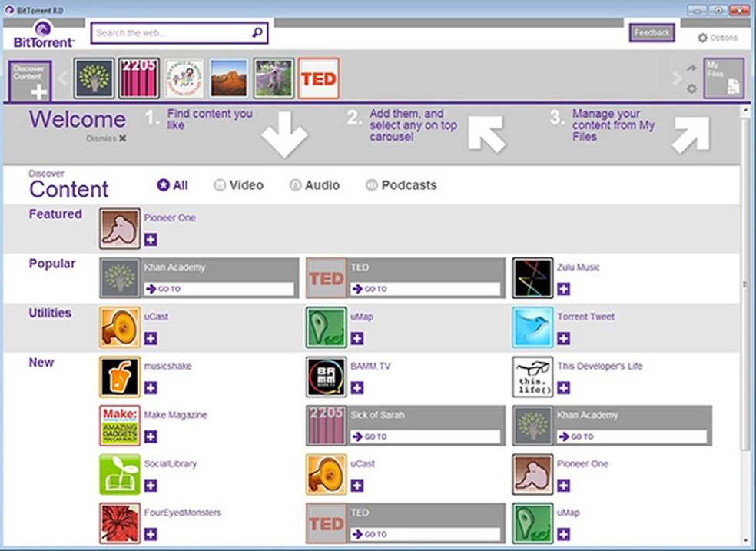
Task: Click GO TO for Sick of Sarah
Action: (426, 436)
